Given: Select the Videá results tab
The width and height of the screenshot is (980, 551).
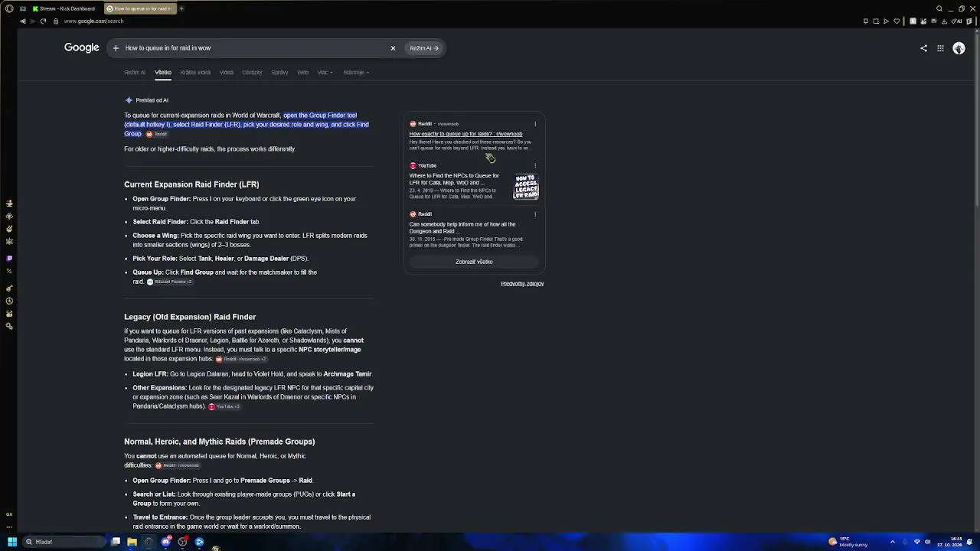Looking at the screenshot, I should 227,73.
